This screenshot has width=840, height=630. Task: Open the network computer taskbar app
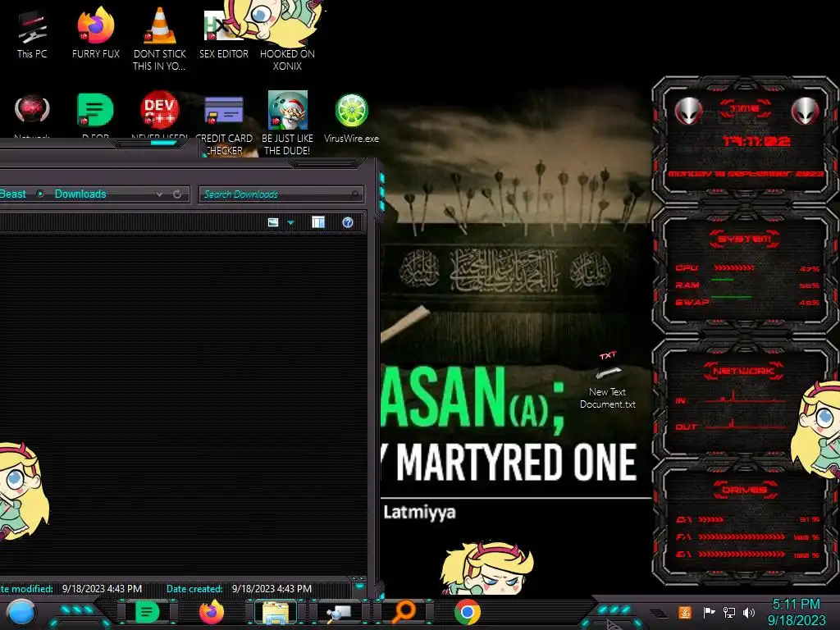(340, 613)
